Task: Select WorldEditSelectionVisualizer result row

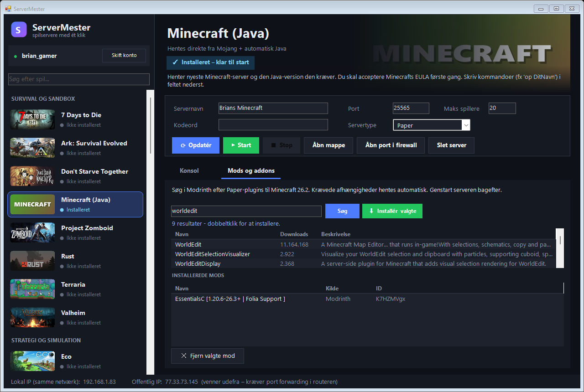Action: click(364, 254)
